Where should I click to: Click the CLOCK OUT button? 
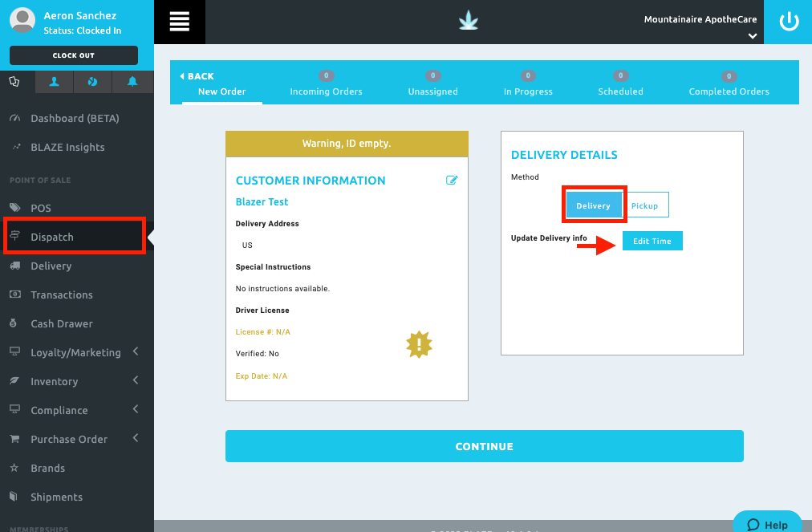74,55
